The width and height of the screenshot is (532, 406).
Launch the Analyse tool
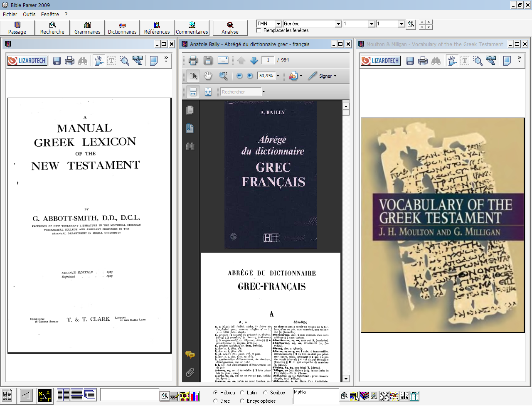coord(230,28)
